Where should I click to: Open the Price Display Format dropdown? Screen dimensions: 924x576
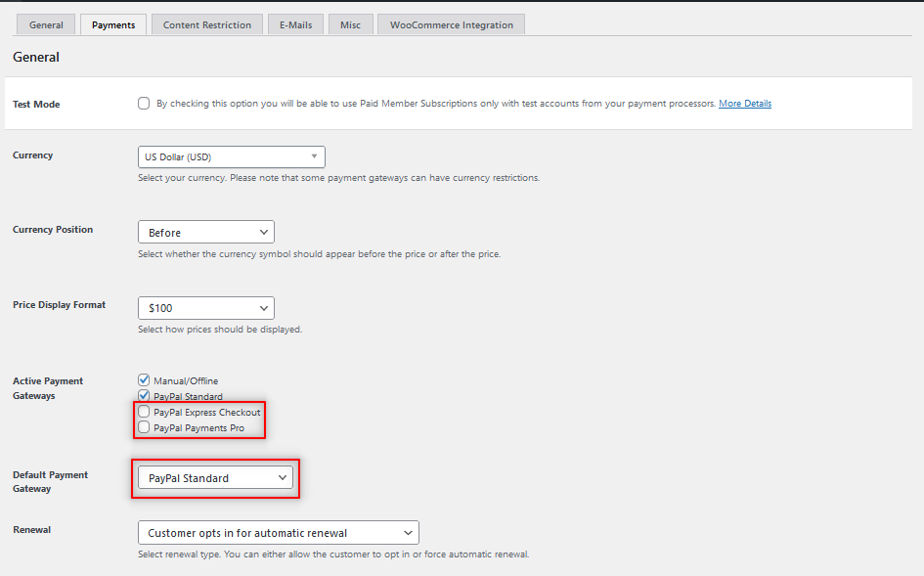206,308
